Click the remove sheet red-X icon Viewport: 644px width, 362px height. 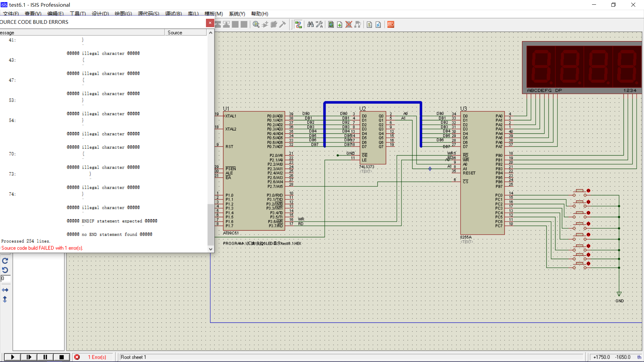pyautogui.click(x=349, y=24)
